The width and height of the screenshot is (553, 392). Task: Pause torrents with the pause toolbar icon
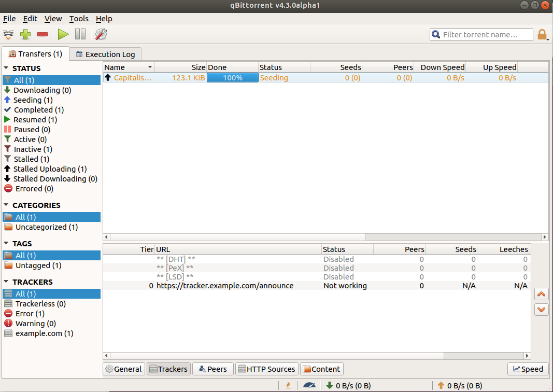click(x=81, y=34)
